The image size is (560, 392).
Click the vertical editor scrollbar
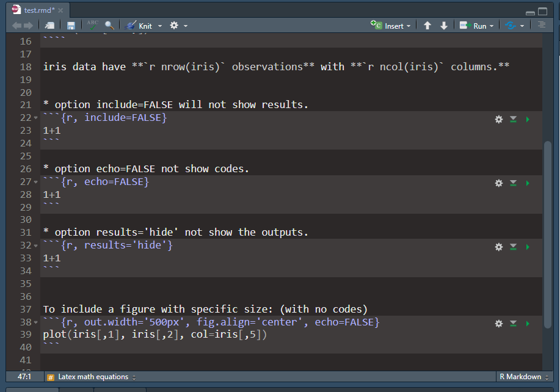[547, 234]
